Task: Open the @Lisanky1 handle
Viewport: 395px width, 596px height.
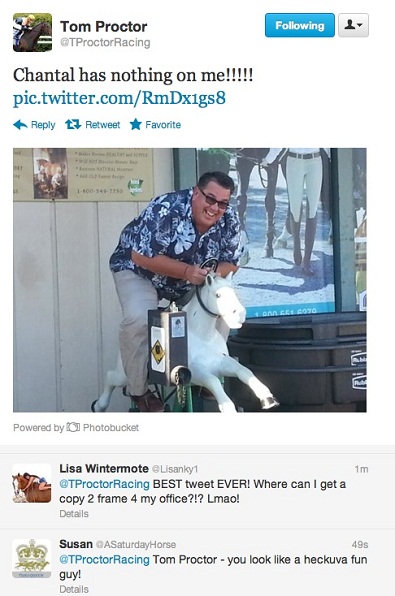Action: [175, 469]
